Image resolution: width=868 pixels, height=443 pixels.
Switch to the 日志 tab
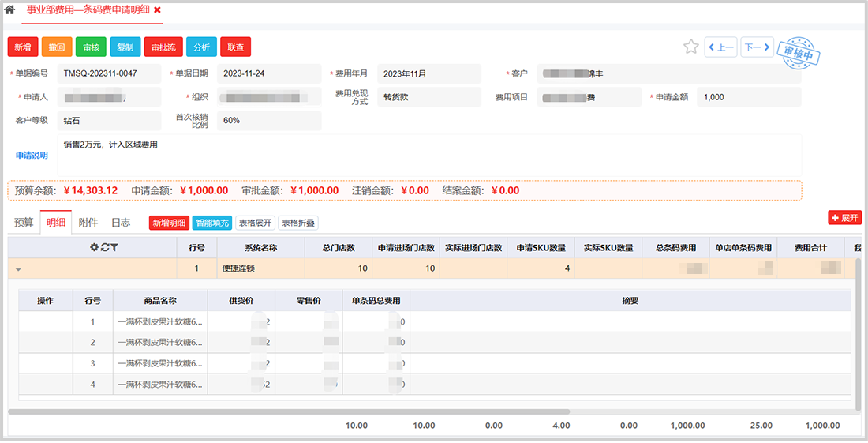coord(121,223)
